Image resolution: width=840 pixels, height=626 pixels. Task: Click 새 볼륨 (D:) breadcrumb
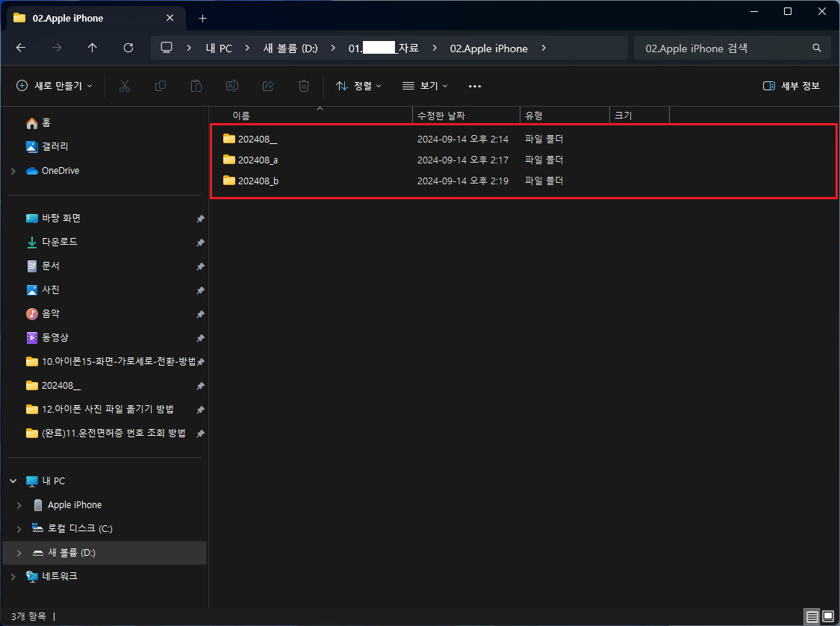[290, 48]
